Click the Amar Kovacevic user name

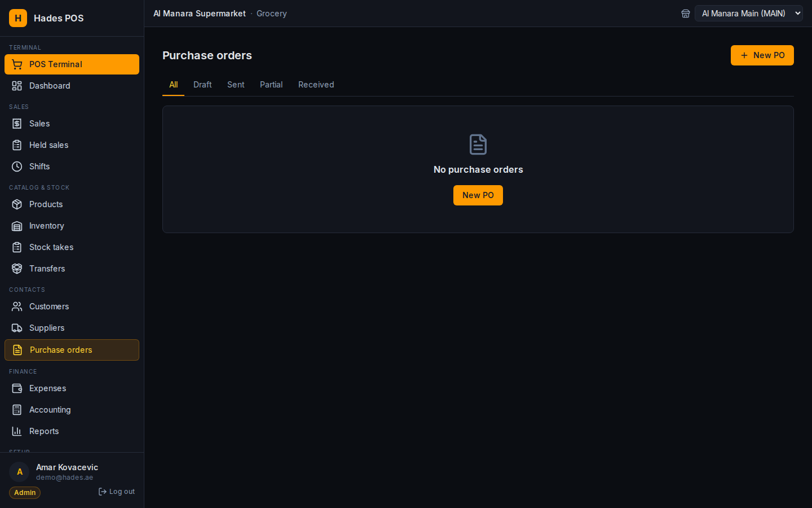coord(67,467)
